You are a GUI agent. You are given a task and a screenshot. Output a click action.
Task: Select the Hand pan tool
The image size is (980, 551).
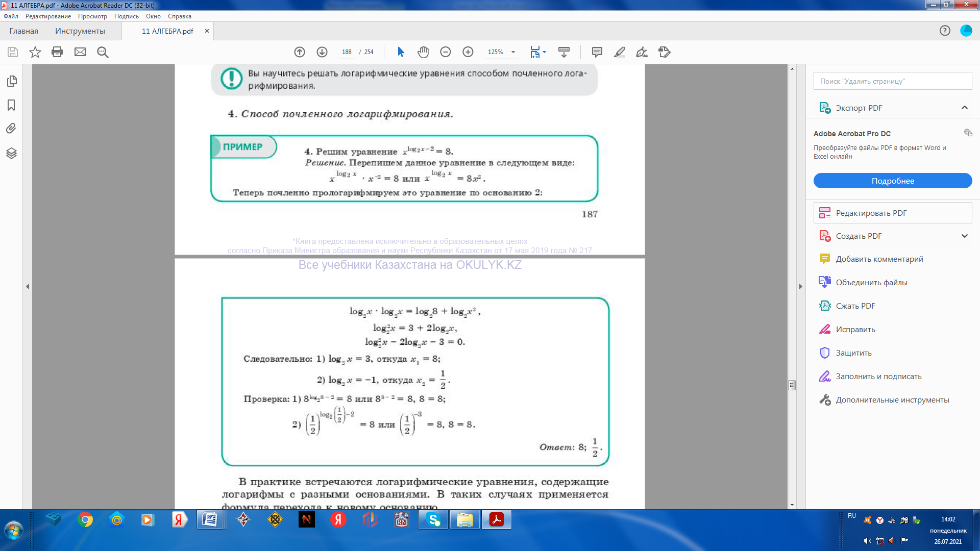[x=423, y=52]
